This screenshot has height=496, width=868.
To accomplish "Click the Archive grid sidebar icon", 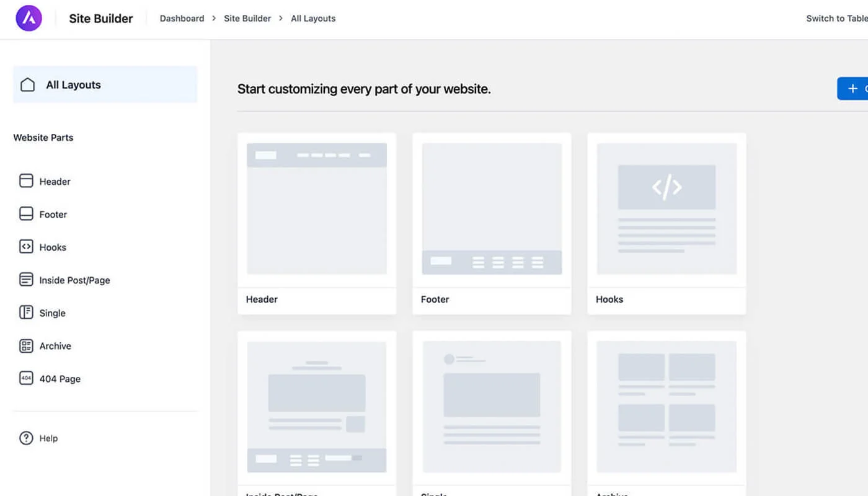I will click(x=26, y=345).
